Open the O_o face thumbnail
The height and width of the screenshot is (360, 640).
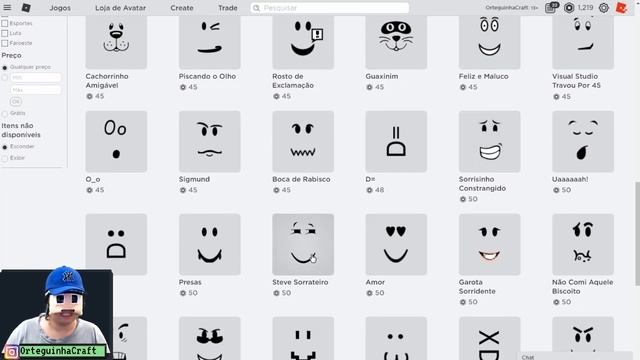(x=116, y=141)
